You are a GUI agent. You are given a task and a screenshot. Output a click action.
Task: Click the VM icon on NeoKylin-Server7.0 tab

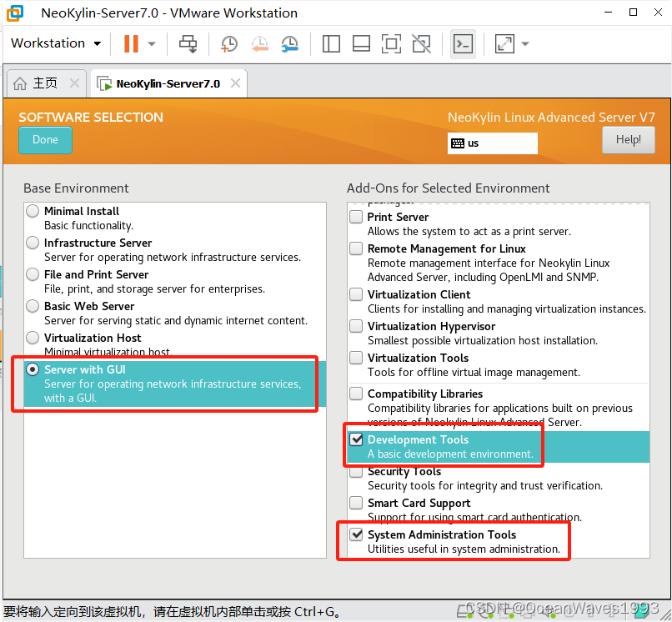(104, 83)
